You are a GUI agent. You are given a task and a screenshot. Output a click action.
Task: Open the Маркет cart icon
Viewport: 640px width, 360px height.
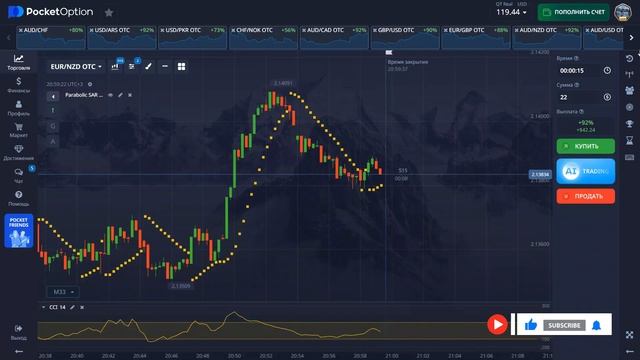18,127
